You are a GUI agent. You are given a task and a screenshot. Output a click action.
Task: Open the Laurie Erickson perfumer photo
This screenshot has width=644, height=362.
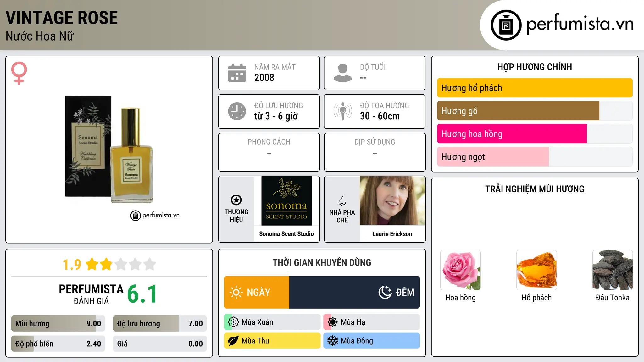click(392, 200)
